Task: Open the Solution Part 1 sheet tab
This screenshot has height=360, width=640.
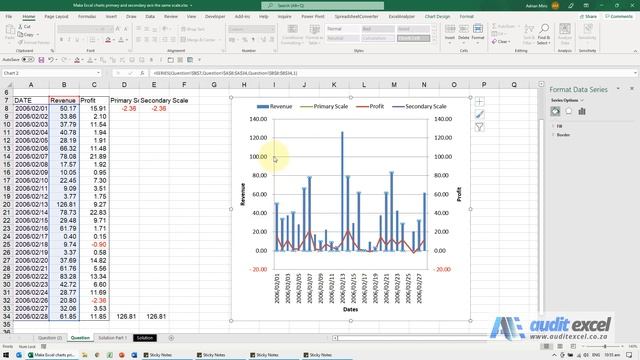Action: [x=113, y=338]
